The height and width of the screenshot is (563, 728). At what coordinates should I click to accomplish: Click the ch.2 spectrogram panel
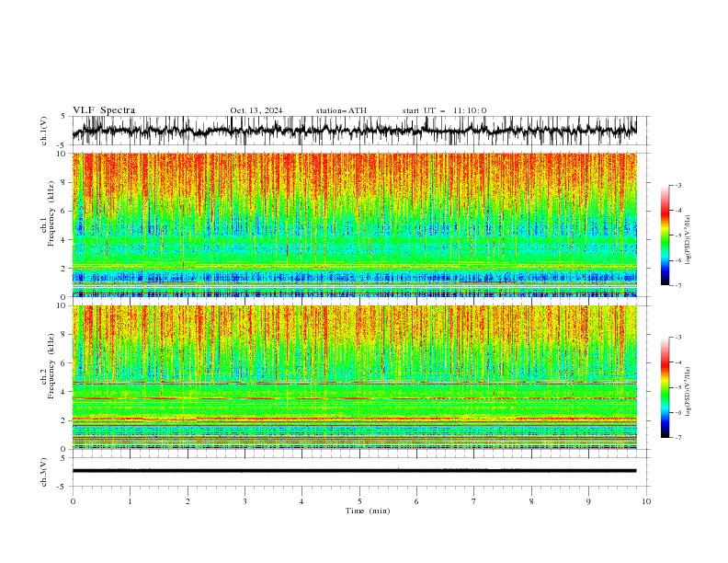click(355, 377)
